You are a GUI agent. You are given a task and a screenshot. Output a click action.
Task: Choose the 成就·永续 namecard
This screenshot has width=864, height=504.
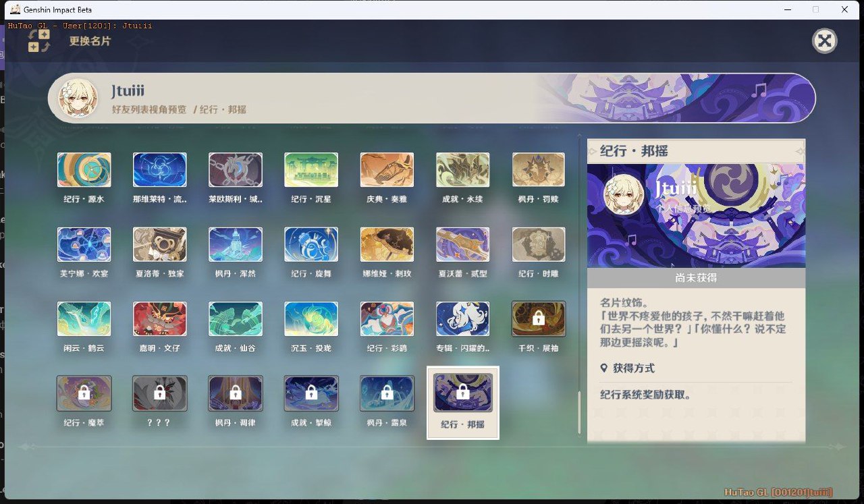462,170
